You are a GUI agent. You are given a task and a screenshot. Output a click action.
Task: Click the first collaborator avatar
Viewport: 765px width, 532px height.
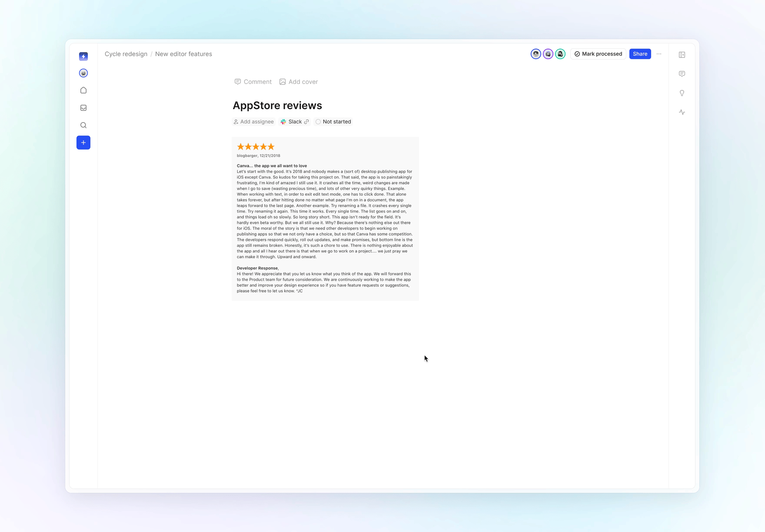[x=536, y=54]
